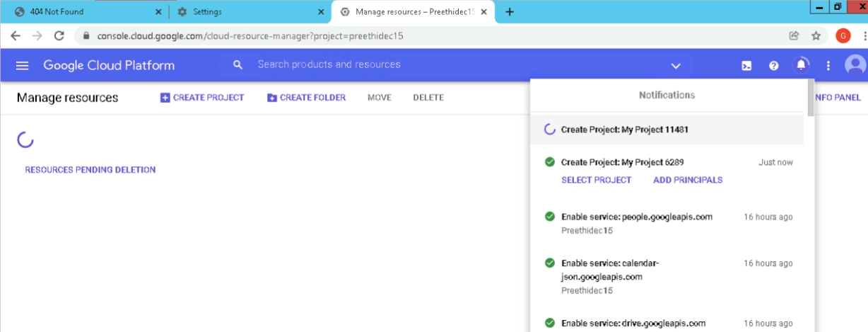Activate Cloud Shell terminal icon
868x332 pixels.
coord(746,65)
